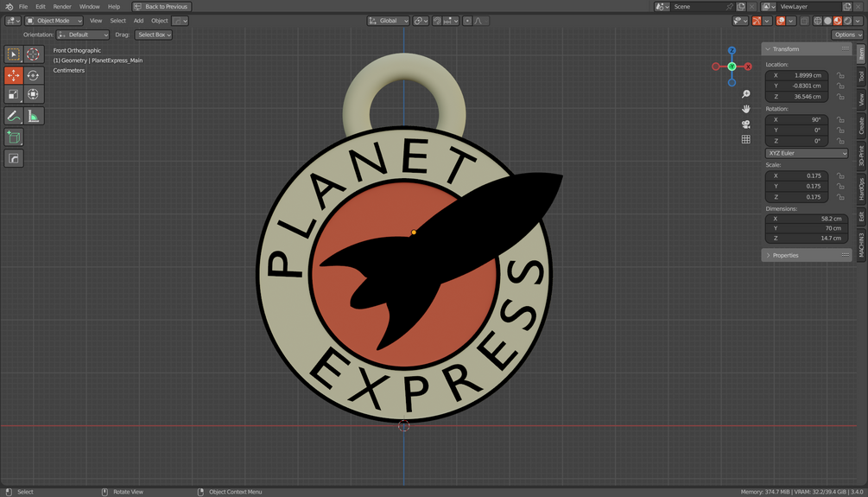
Task: Switch to the Tool sidebar tab
Action: pyautogui.click(x=861, y=75)
